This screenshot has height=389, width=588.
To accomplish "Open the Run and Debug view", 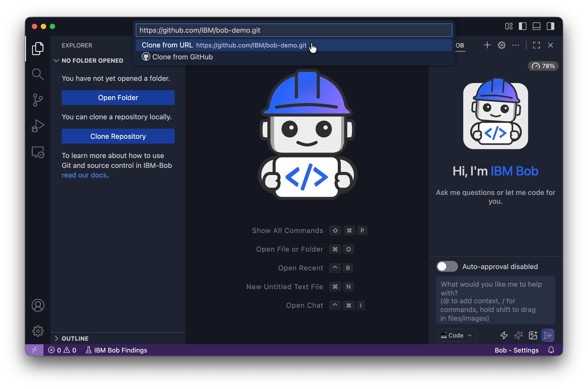I will (38, 126).
